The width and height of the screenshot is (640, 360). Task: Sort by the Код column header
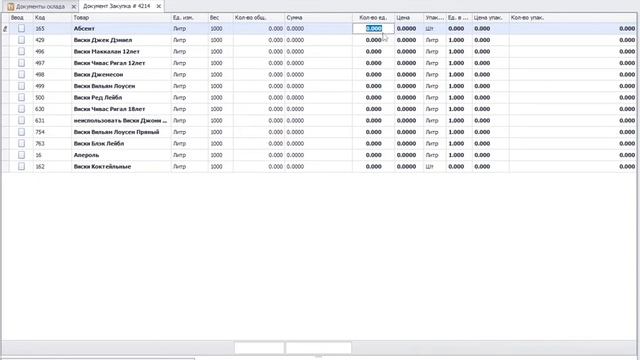[52, 18]
